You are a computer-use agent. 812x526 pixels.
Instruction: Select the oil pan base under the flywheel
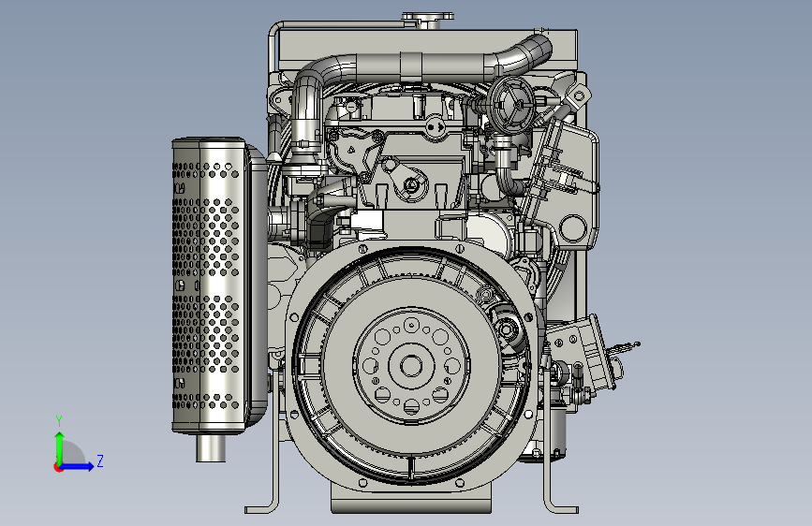click(411, 499)
